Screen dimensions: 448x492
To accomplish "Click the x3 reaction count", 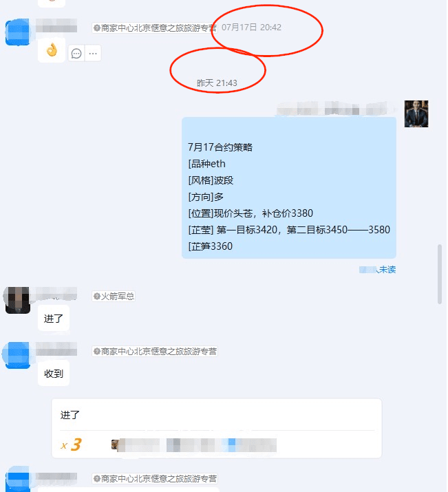I will click(x=71, y=445).
